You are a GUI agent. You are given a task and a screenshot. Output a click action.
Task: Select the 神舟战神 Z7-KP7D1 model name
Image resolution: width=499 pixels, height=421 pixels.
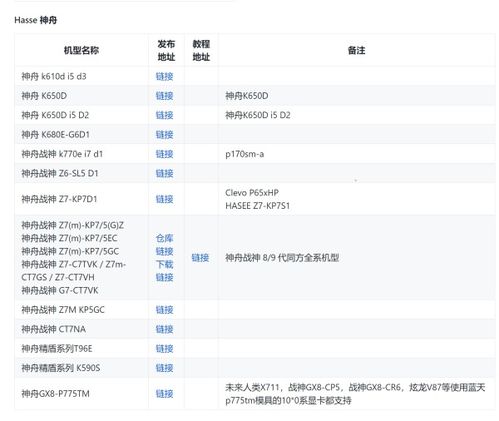coord(59,199)
